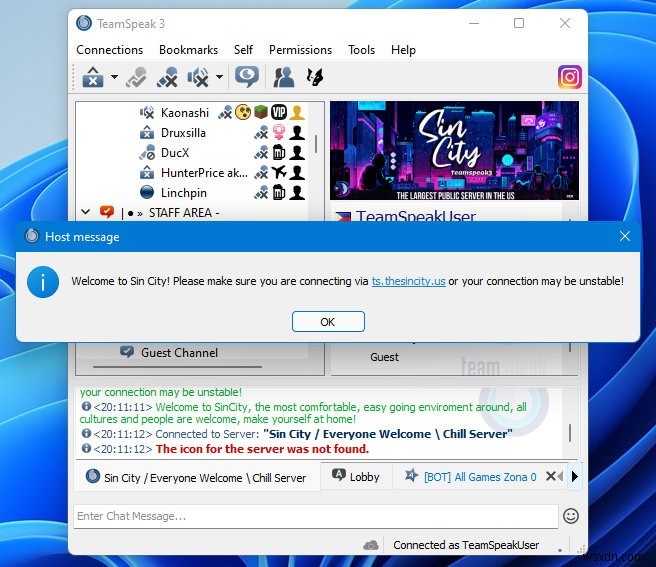Viewport: 656px width, 567px height.
Task: Click the red 'icon for the server was not found' message
Action: 262,449
